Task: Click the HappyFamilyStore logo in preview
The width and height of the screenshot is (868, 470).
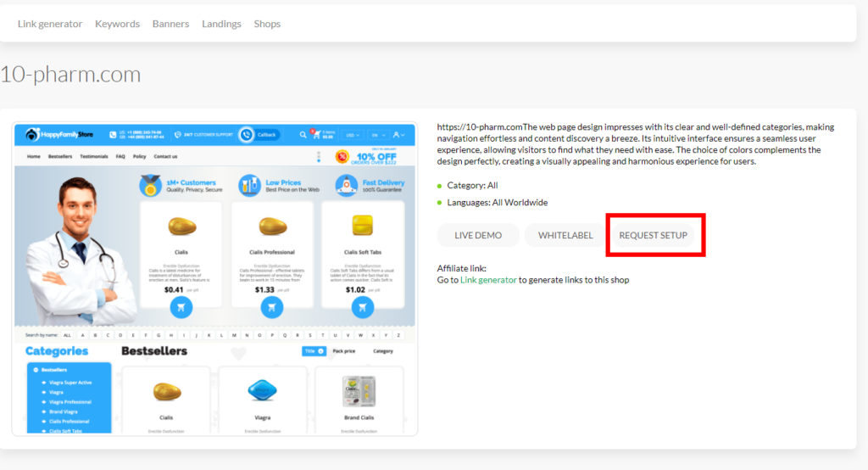Action: [x=60, y=134]
